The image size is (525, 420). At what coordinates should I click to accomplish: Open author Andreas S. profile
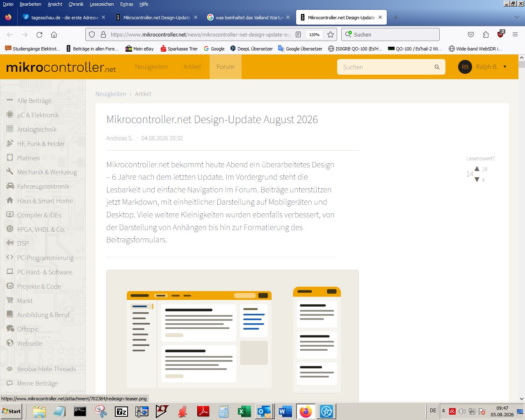(119, 138)
